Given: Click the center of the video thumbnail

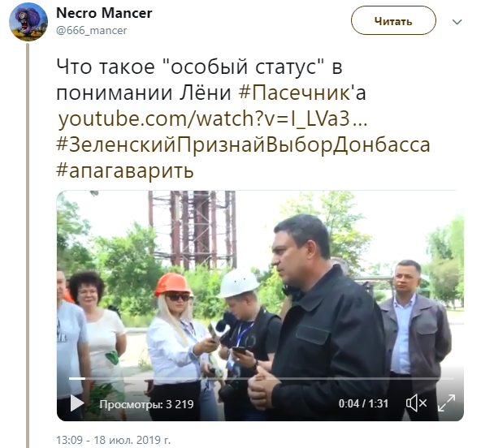Looking at the screenshot, I should [260, 305].
